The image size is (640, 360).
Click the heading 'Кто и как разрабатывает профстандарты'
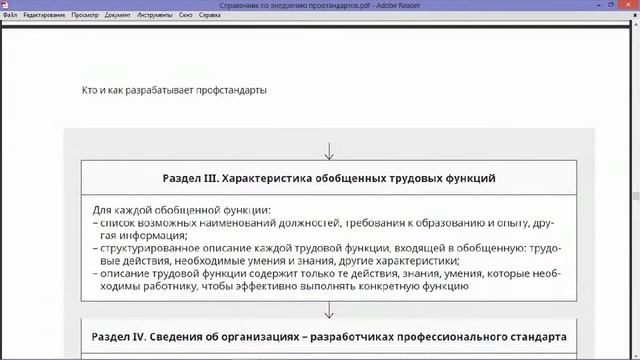[174, 90]
